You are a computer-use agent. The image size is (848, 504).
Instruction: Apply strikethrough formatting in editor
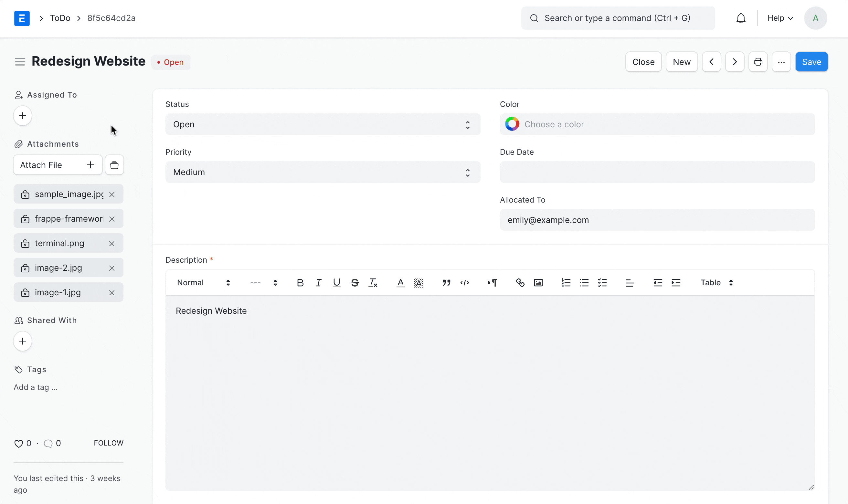pos(355,283)
